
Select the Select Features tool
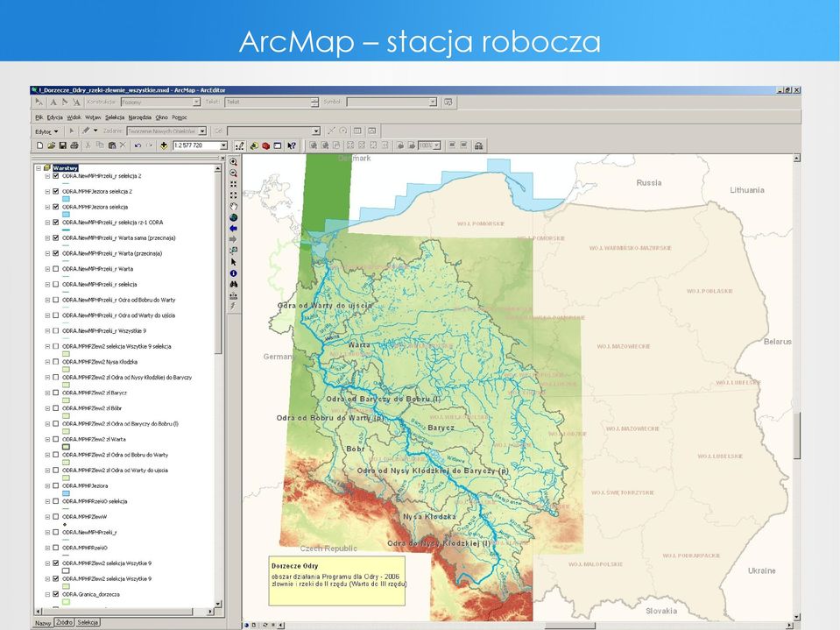[234, 251]
